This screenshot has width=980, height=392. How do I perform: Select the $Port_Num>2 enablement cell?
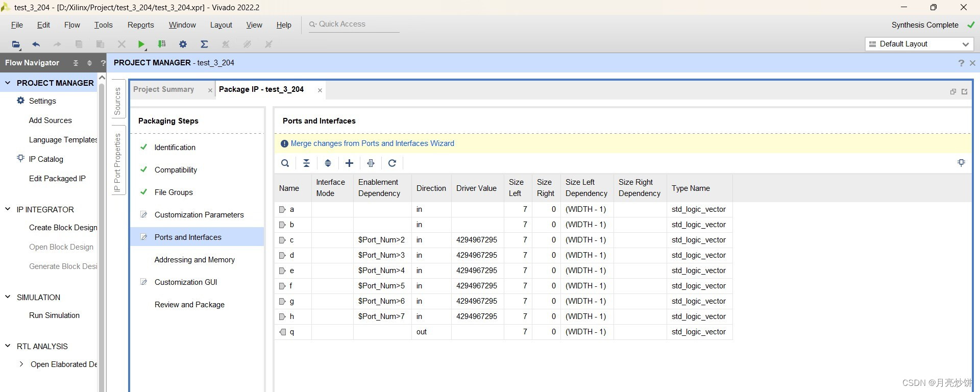coord(382,240)
